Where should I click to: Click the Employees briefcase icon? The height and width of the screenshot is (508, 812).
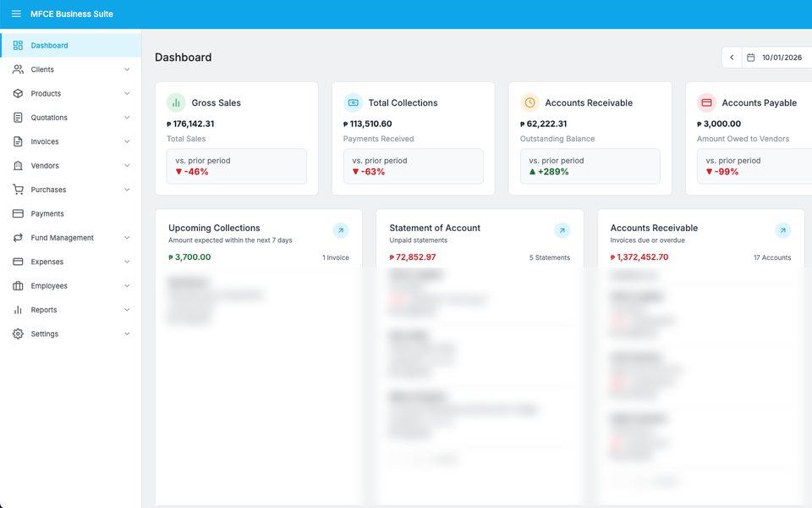point(18,285)
